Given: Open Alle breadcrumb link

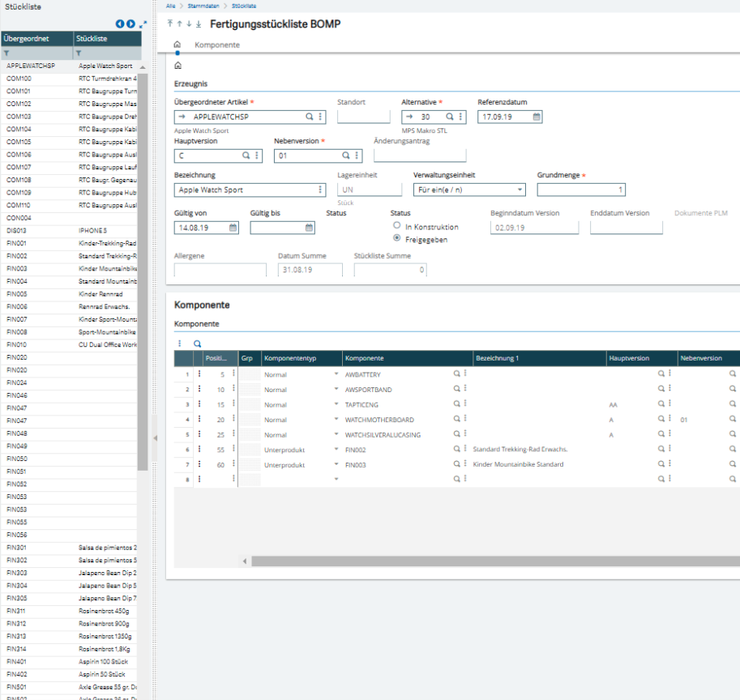Looking at the screenshot, I should point(170,6).
